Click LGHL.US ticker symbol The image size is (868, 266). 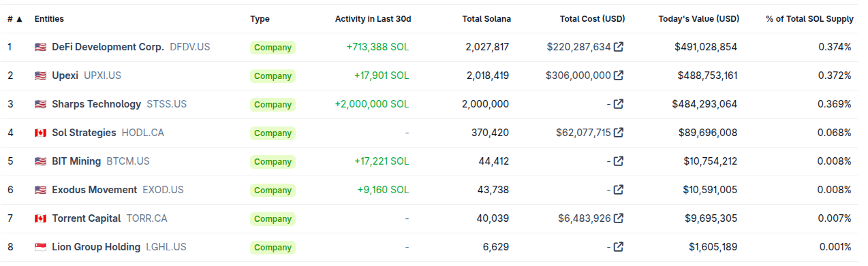(x=166, y=247)
